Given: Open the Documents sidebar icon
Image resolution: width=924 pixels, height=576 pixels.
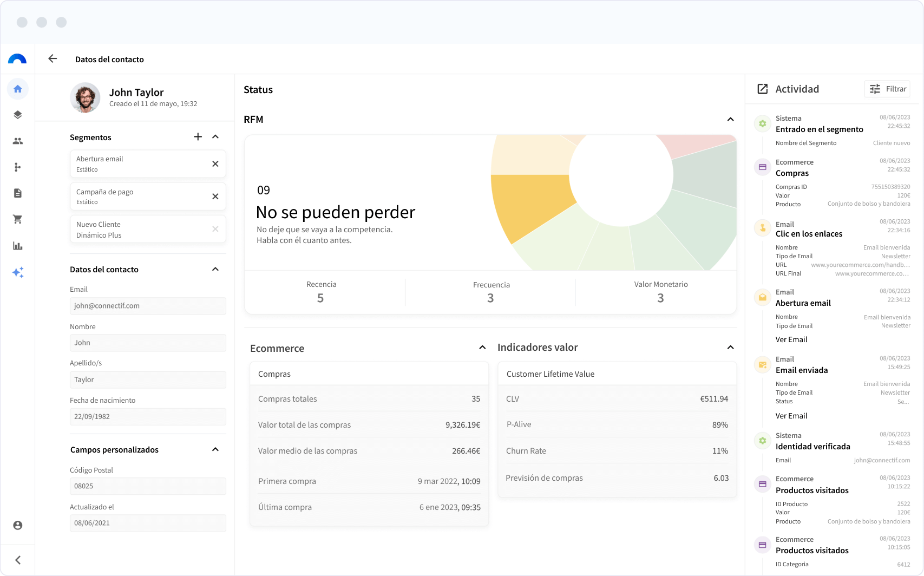Looking at the screenshot, I should tap(18, 193).
